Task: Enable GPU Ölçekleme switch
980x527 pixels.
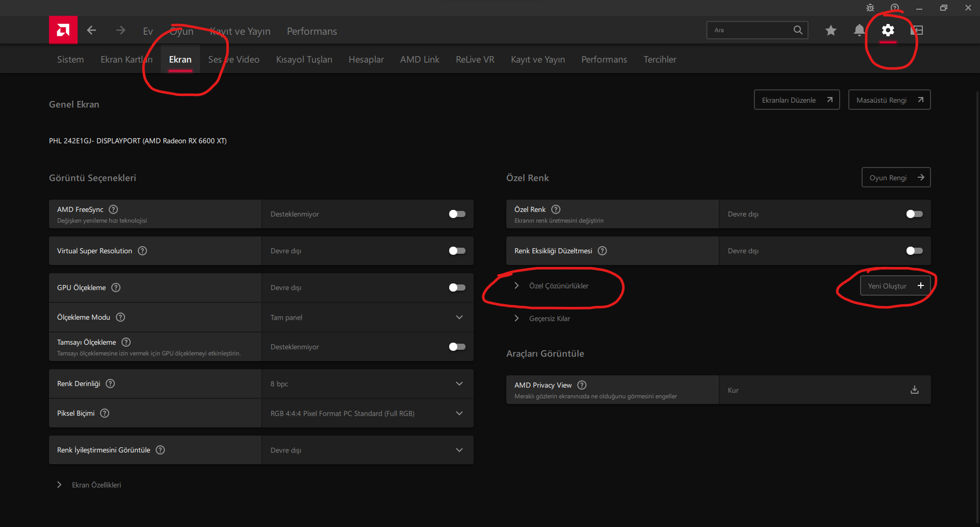Action: tap(457, 288)
